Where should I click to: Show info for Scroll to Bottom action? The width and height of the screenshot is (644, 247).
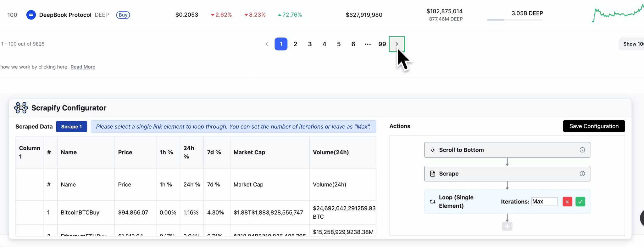click(582, 150)
